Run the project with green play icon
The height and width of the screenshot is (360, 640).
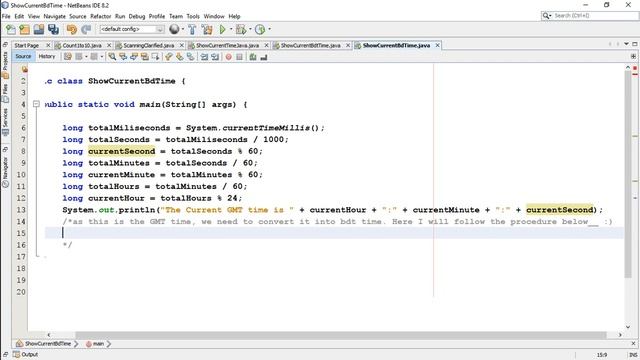point(222,29)
